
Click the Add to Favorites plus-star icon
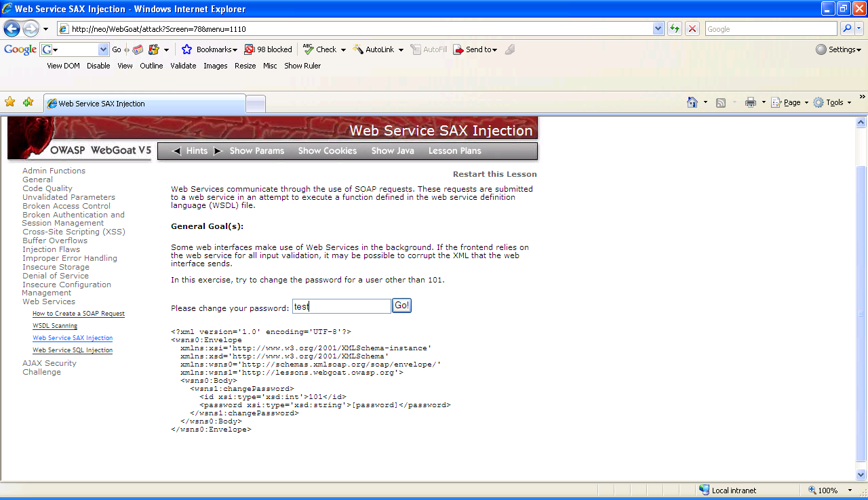coord(28,102)
